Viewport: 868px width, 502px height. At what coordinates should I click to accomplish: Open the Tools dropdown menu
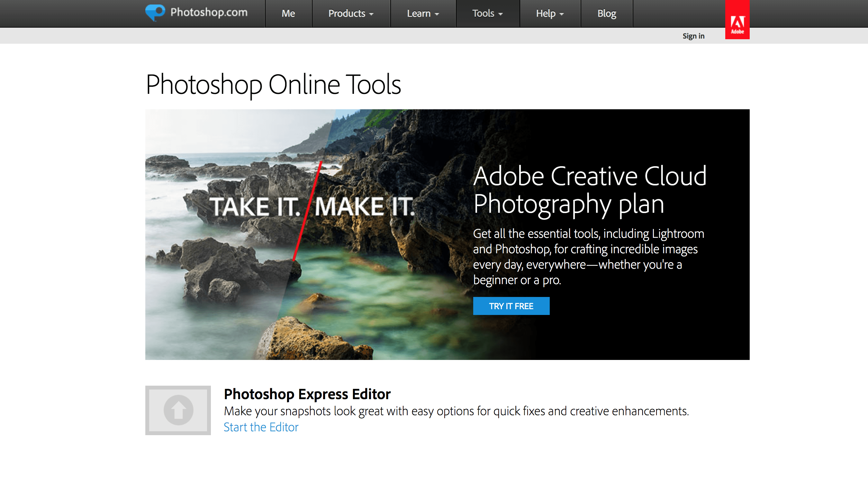click(x=488, y=13)
